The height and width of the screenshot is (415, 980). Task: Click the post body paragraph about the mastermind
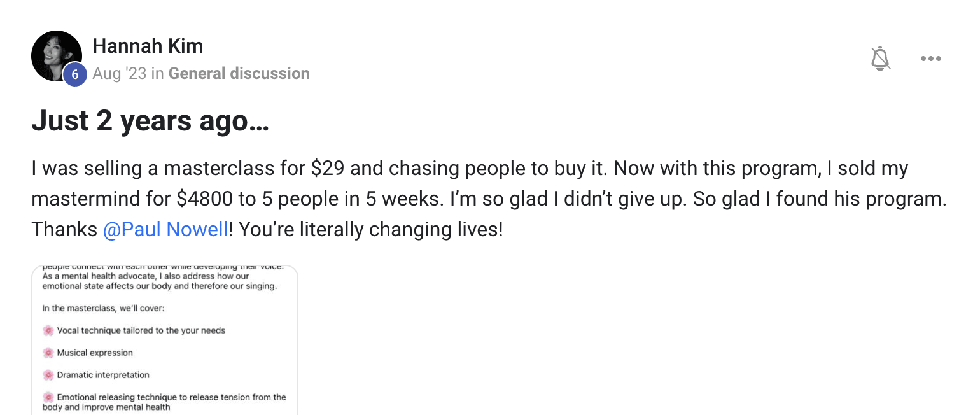tap(489, 199)
